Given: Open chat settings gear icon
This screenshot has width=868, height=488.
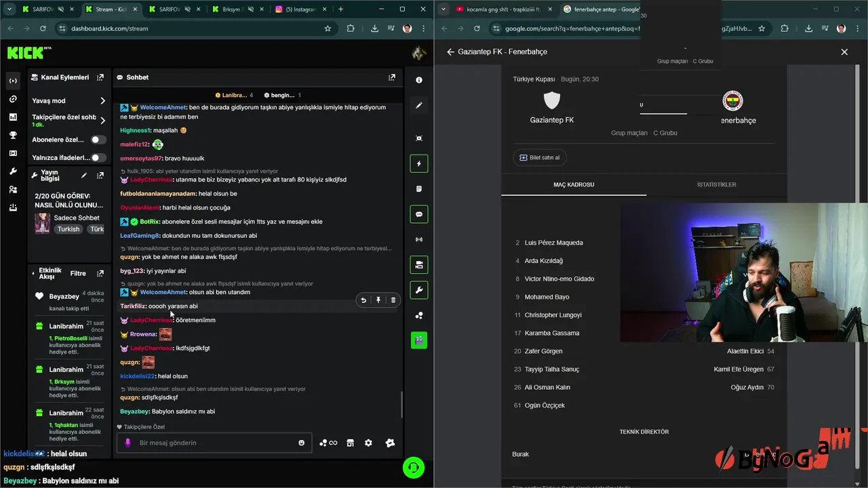Looking at the screenshot, I should tap(368, 443).
